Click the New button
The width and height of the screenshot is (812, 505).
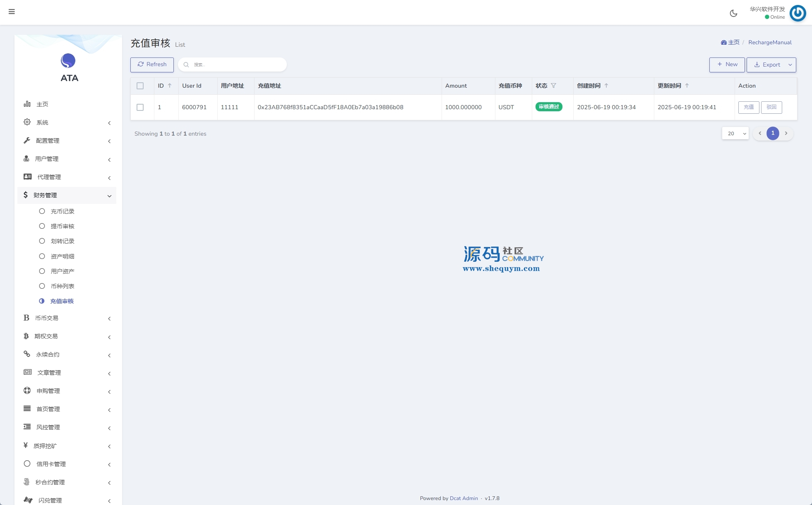727,65
